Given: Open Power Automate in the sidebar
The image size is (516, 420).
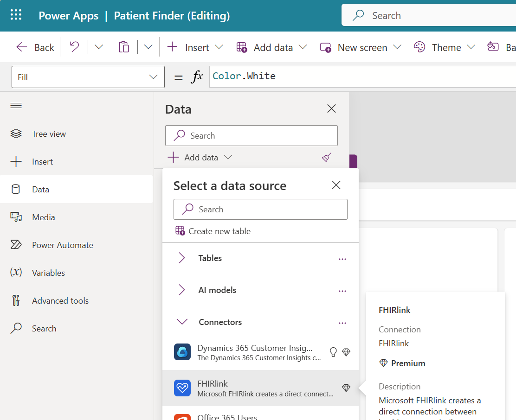Looking at the screenshot, I should click(x=77, y=245).
